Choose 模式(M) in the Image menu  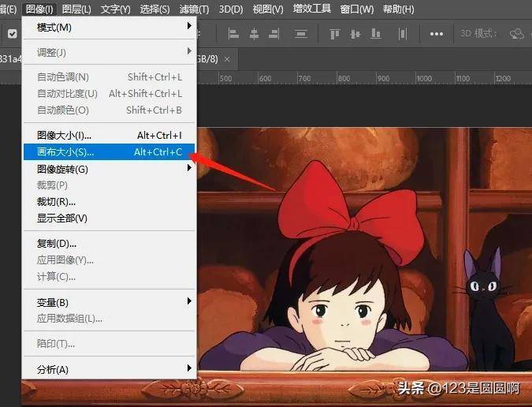click(x=109, y=27)
